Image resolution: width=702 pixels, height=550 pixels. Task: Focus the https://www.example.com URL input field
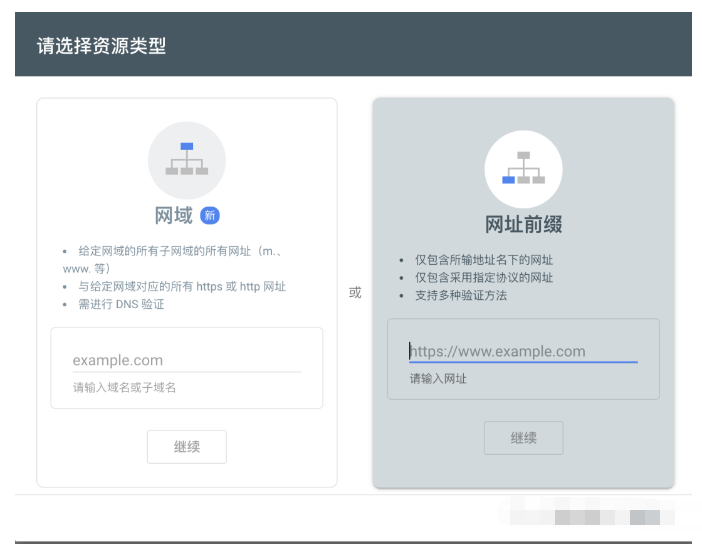coord(523,352)
